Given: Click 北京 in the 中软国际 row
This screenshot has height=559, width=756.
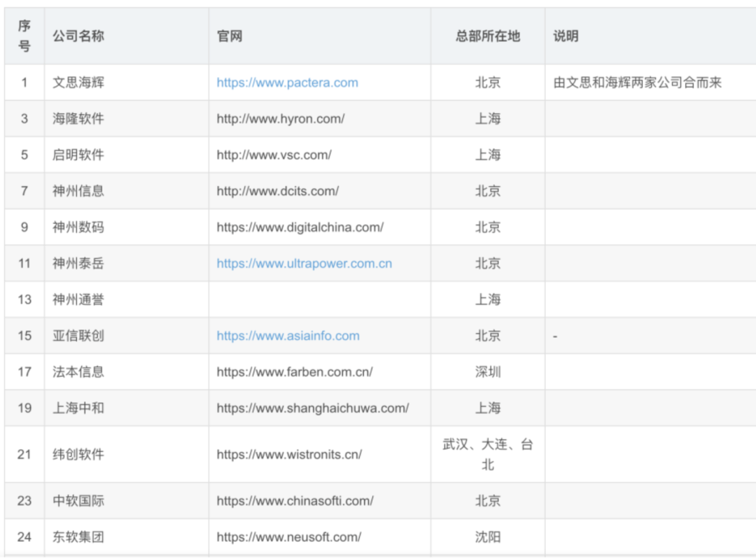Looking at the screenshot, I should (488, 501).
